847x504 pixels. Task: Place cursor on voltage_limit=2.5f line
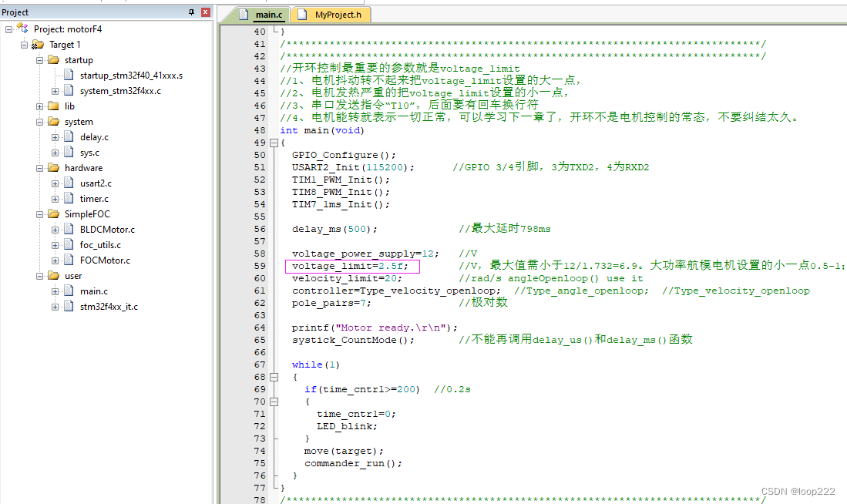tap(349, 267)
